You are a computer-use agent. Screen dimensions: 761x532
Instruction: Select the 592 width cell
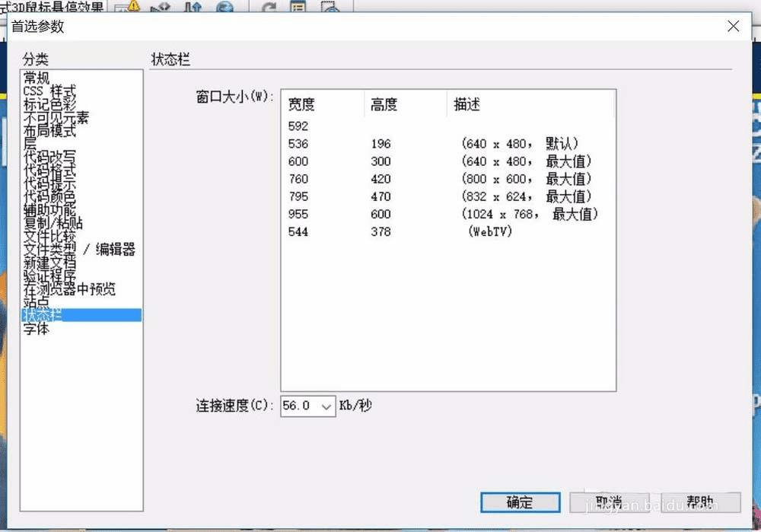pos(298,126)
